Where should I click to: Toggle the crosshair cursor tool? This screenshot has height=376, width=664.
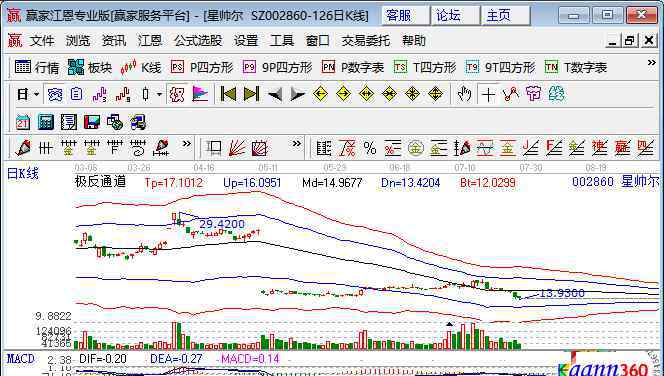pyautogui.click(x=488, y=94)
